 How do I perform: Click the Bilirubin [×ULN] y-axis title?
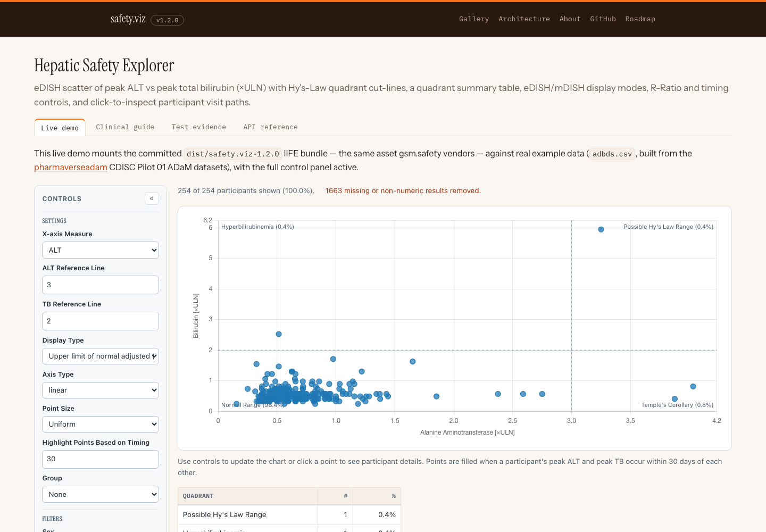click(x=196, y=316)
